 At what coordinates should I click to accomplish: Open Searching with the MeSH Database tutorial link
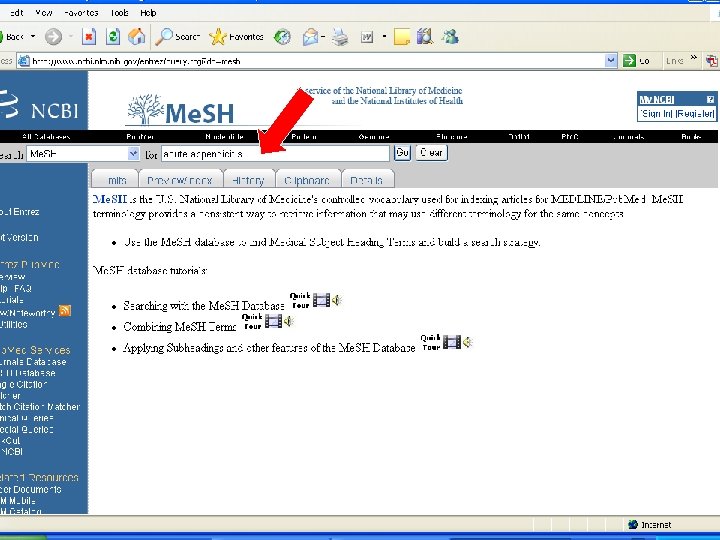click(204, 306)
